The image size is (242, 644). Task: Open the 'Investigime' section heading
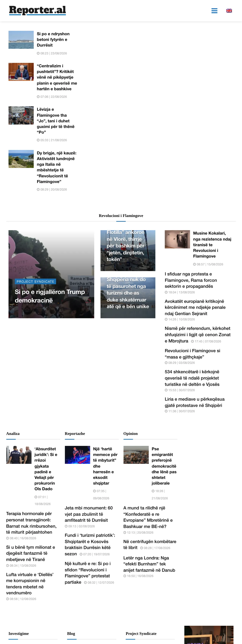[x=19, y=633]
